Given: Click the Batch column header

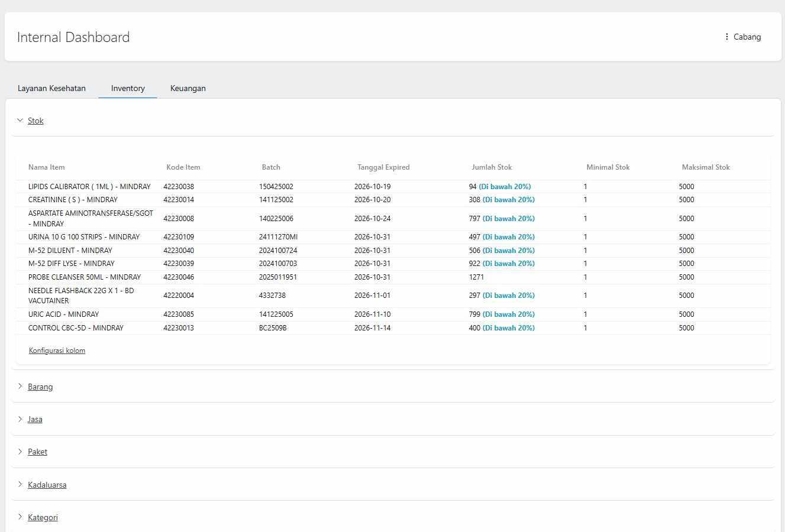Looking at the screenshot, I should click(x=271, y=167).
